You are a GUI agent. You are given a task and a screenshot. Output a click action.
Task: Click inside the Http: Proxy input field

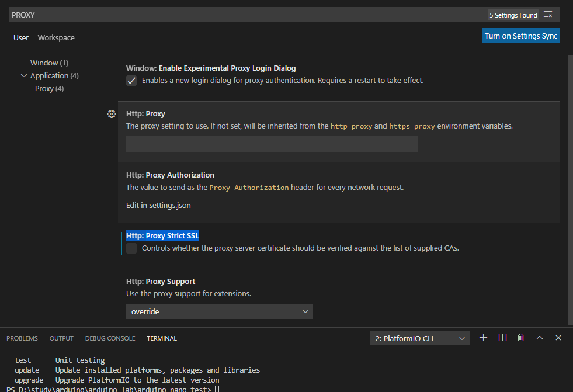(272, 144)
